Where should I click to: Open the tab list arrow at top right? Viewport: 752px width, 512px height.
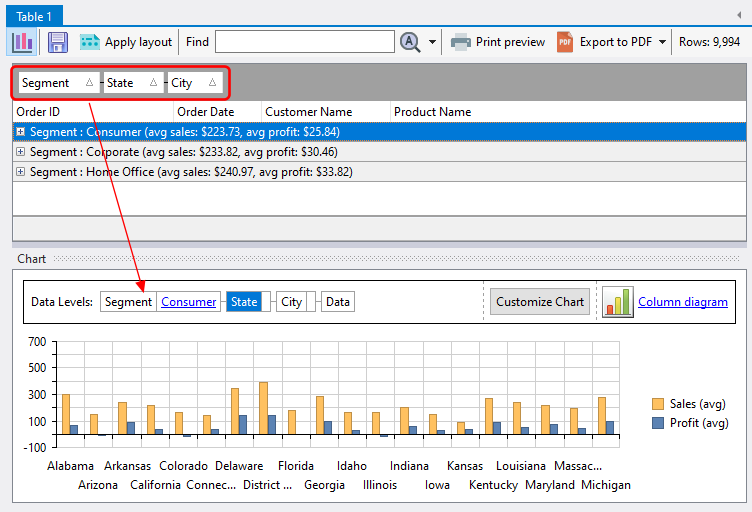point(738,14)
